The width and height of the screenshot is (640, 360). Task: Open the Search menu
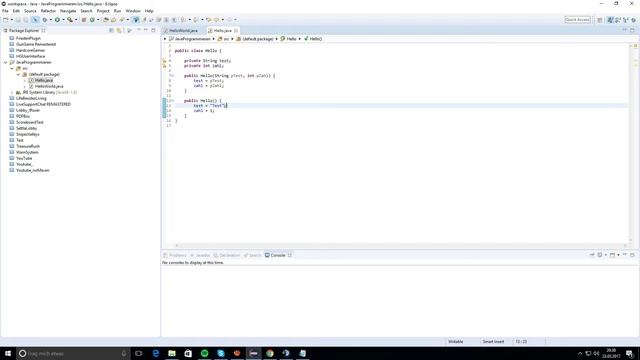86,11
